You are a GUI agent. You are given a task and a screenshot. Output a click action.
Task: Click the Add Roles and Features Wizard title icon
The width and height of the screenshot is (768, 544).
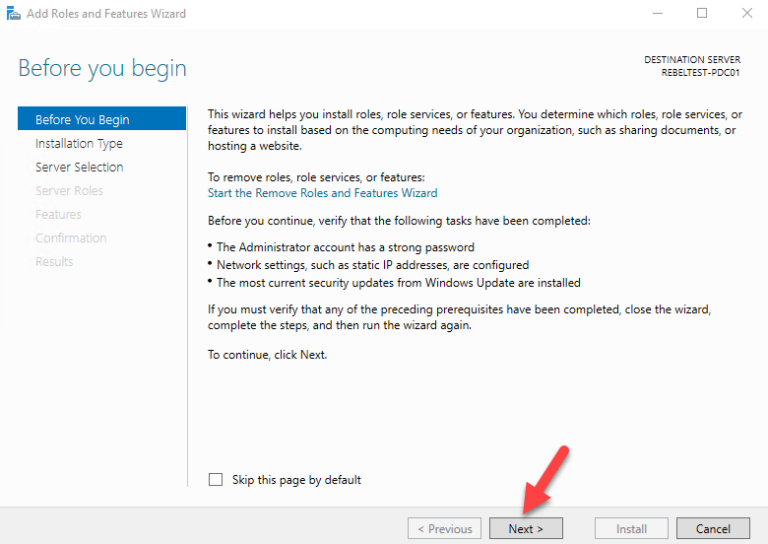[x=13, y=13]
